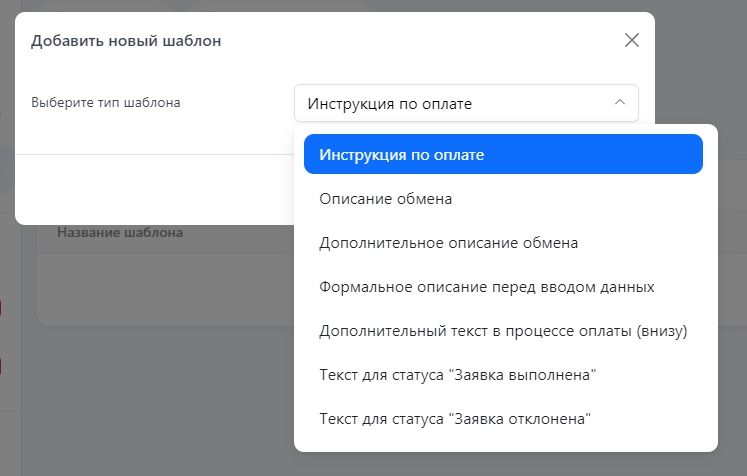The height and width of the screenshot is (476, 747).
Task: Click the empty row under Название шаблона
Action: pos(160,285)
